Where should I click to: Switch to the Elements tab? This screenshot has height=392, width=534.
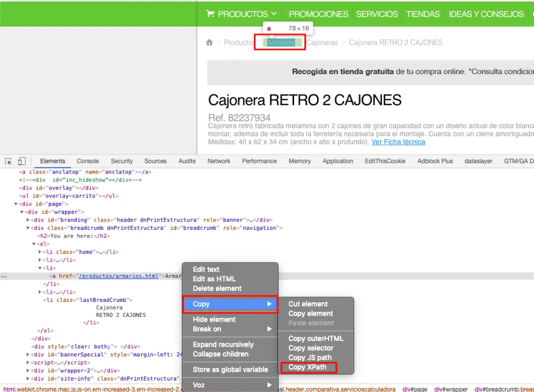[53, 161]
